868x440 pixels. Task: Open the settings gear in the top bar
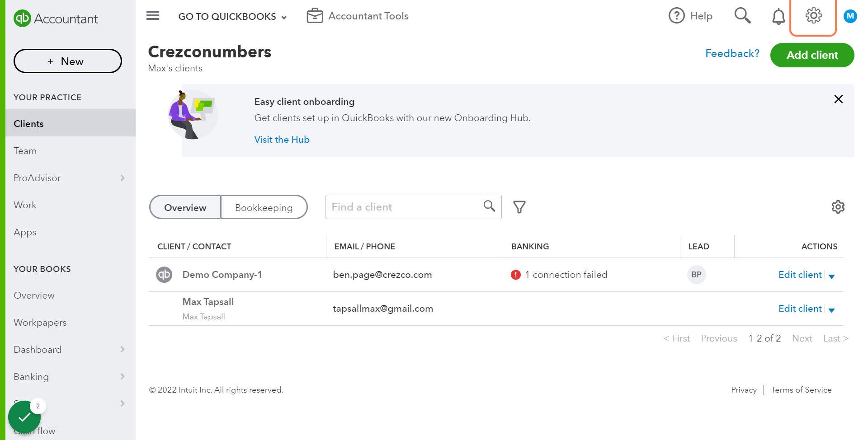click(x=813, y=15)
